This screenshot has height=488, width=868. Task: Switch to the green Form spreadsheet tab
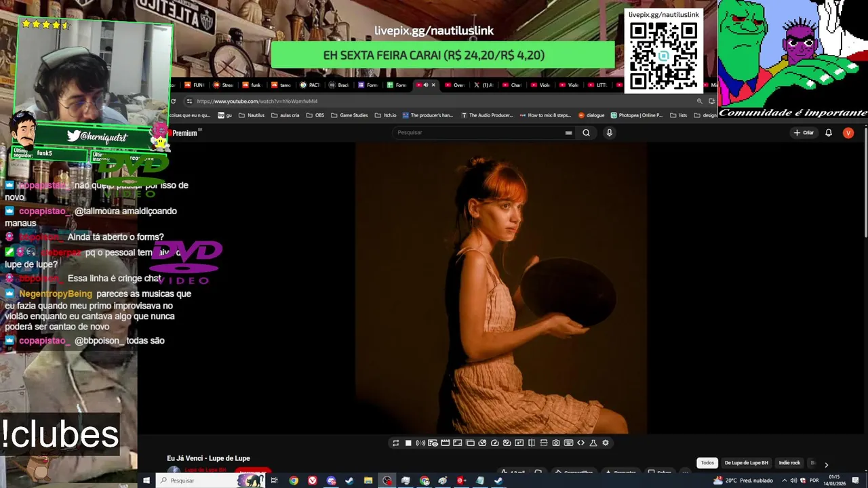(397, 85)
